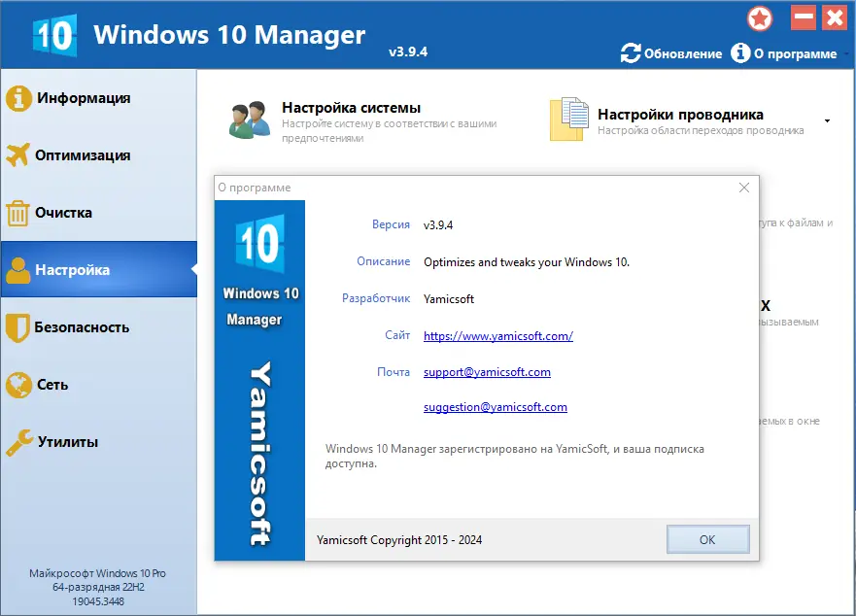The image size is (856, 616).
Task: Click the Information sidebar icon
Action: pyautogui.click(x=18, y=98)
